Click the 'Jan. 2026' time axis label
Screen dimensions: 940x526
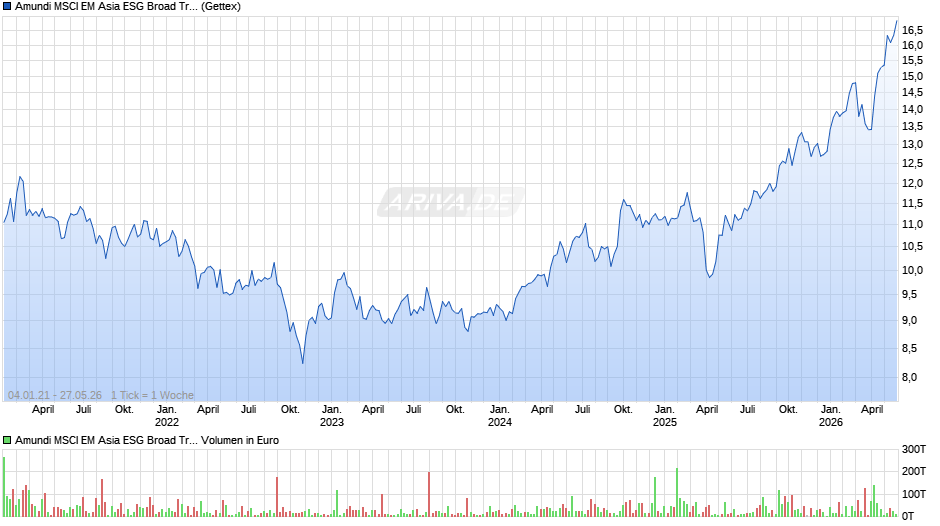tap(830, 416)
